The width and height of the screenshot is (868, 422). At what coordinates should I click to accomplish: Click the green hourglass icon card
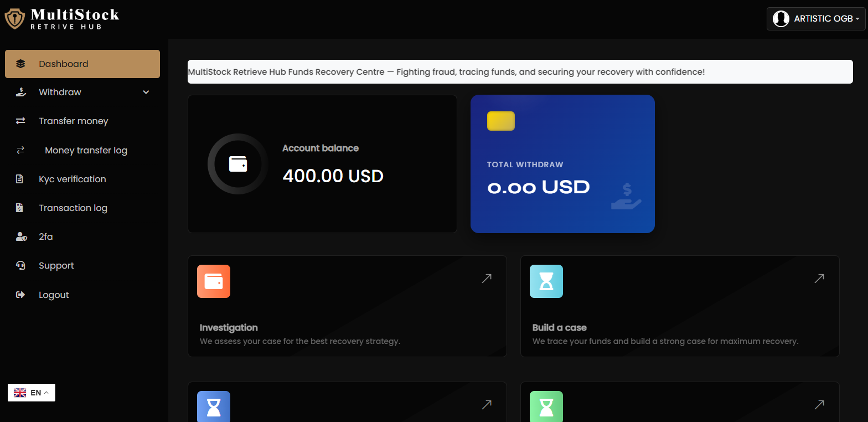coord(546,406)
